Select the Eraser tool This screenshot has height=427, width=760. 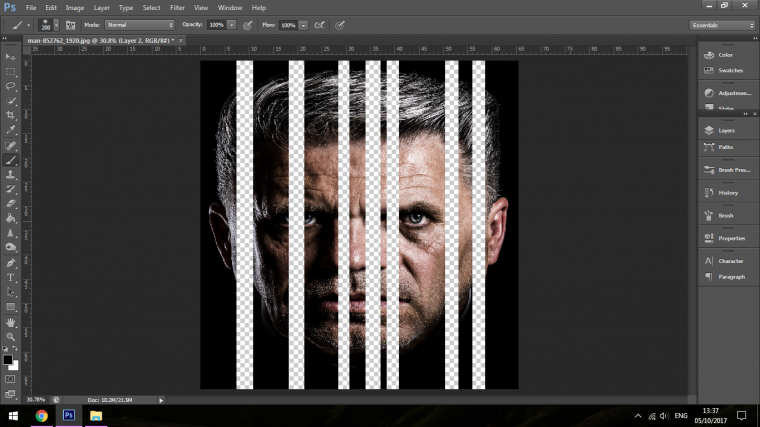[10, 204]
